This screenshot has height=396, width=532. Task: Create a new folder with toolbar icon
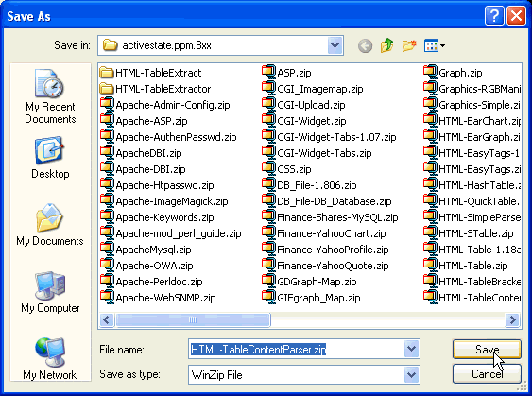409,45
